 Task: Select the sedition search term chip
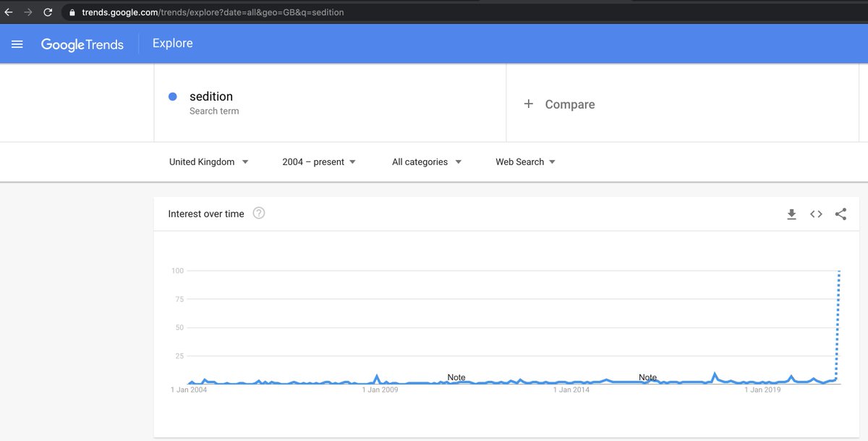pos(210,96)
